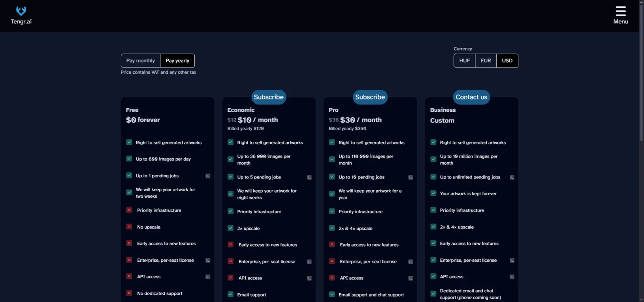Open info icon beside Pro API access

tap(411, 279)
